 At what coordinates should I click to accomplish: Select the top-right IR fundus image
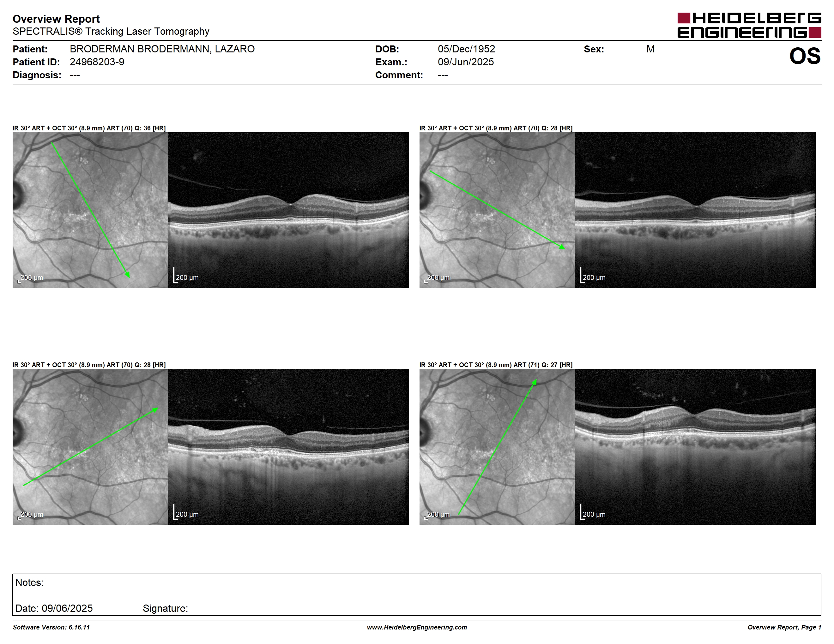tap(497, 210)
